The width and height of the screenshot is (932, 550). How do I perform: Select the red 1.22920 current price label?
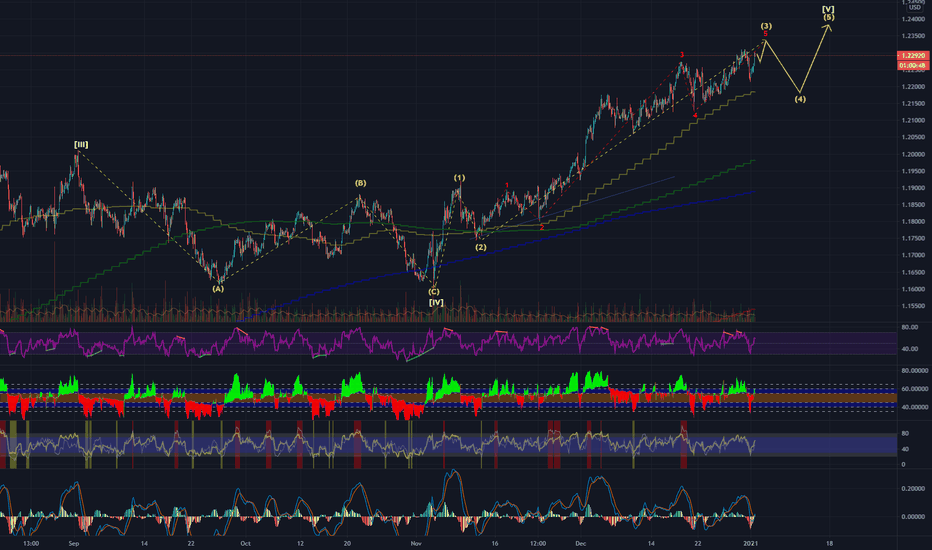(913, 55)
